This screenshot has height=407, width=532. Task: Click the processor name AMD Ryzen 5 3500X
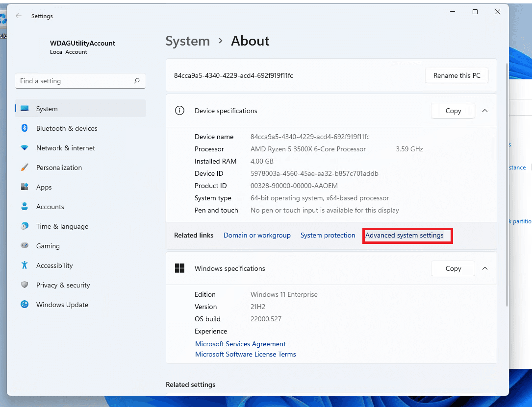pos(308,149)
